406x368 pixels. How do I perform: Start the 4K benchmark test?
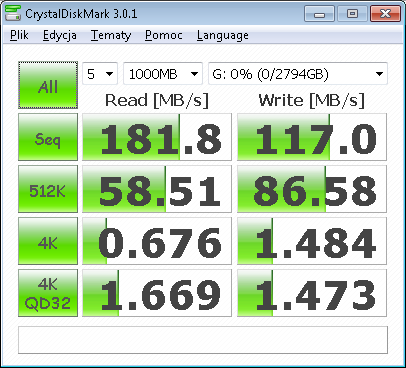pos(48,241)
